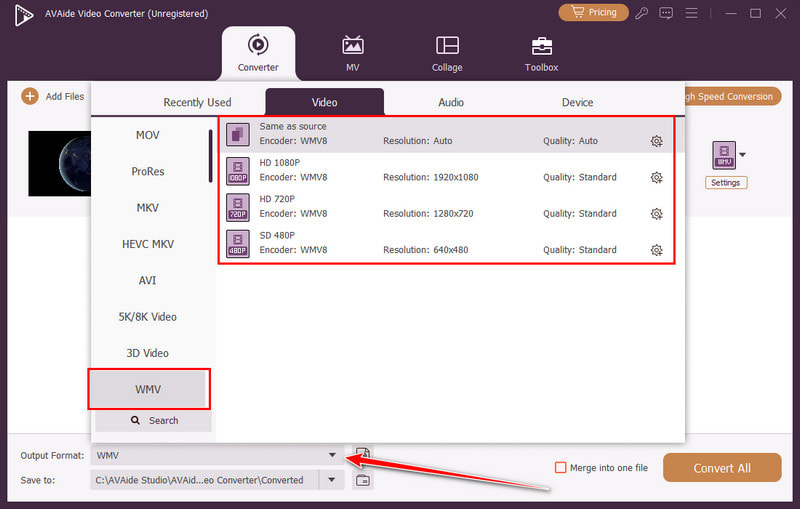The width and height of the screenshot is (800, 509).
Task: Expand the Output Format dropdown
Action: (x=332, y=455)
